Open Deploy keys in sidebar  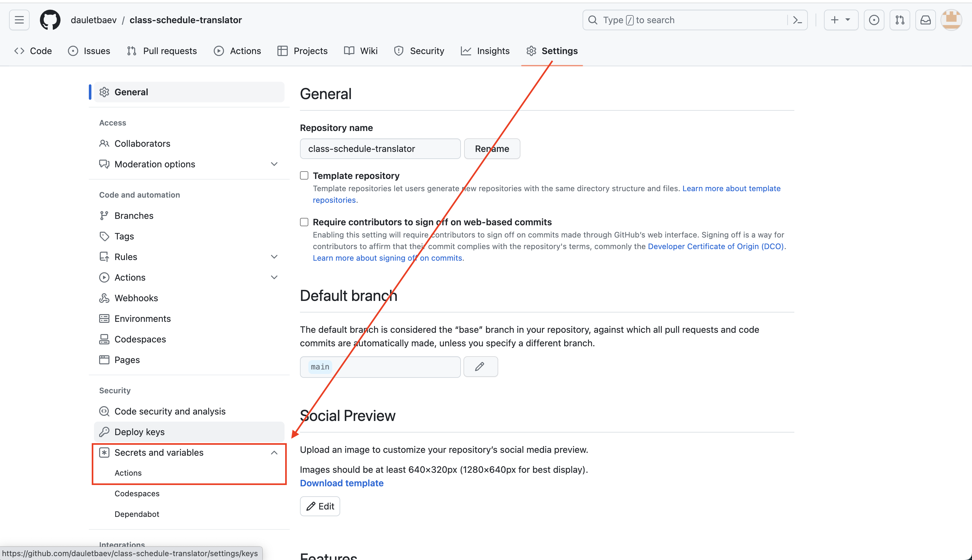140,432
